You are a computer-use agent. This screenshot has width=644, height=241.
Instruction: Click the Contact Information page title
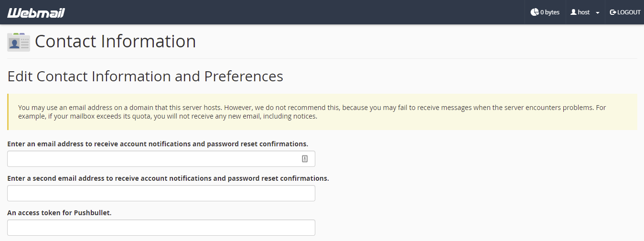[115, 42]
